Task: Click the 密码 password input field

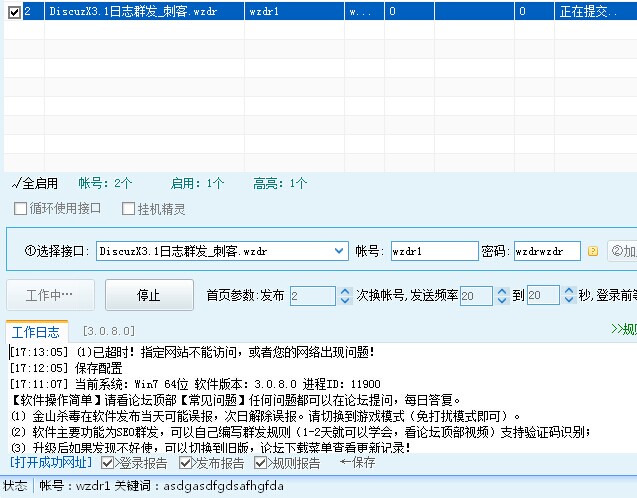Action: click(x=545, y=250)
